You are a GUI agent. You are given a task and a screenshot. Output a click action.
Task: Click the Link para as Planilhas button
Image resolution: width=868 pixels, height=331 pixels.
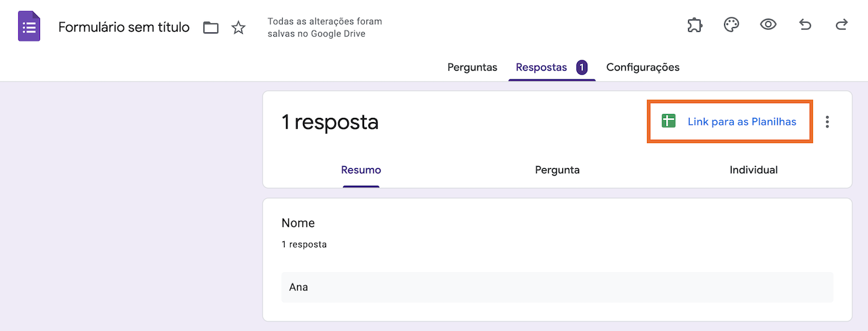(741, 122)
